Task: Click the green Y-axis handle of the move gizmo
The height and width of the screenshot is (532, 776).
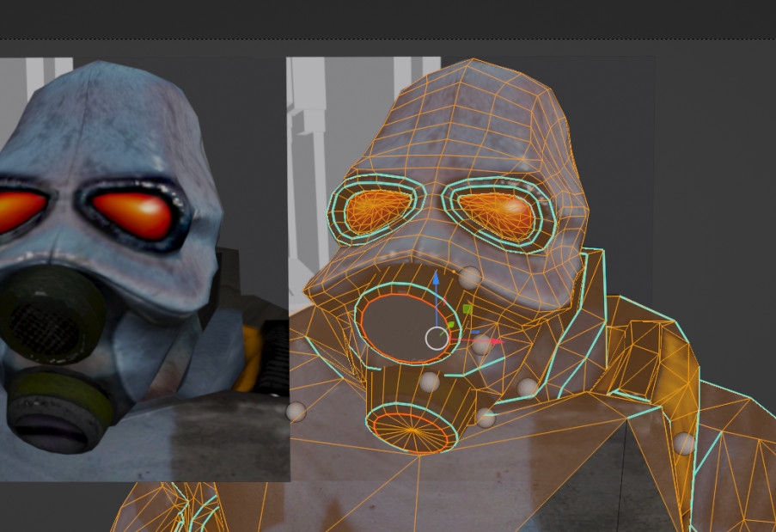Action: (450, 324)
